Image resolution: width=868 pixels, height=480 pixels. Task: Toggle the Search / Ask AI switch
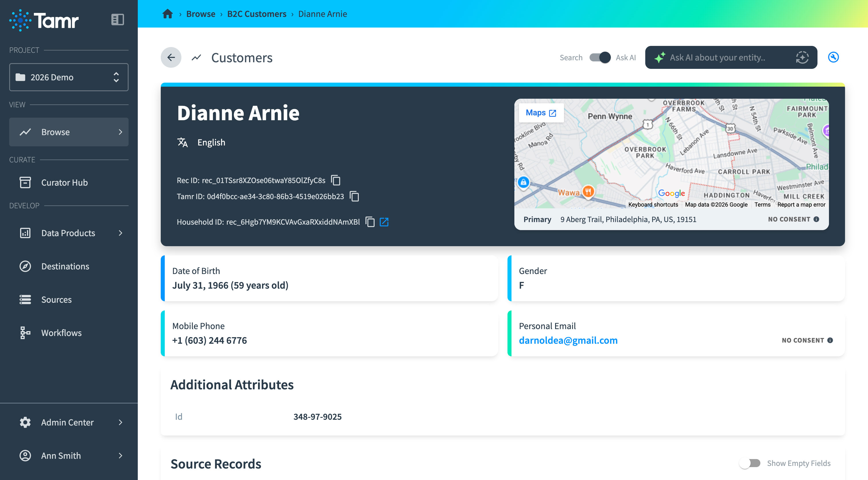point(600,58)
